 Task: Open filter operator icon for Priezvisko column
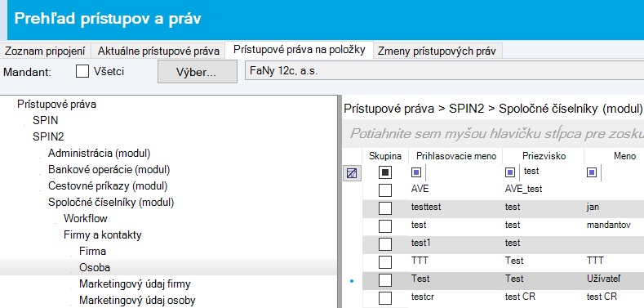[x=509, y=172]
